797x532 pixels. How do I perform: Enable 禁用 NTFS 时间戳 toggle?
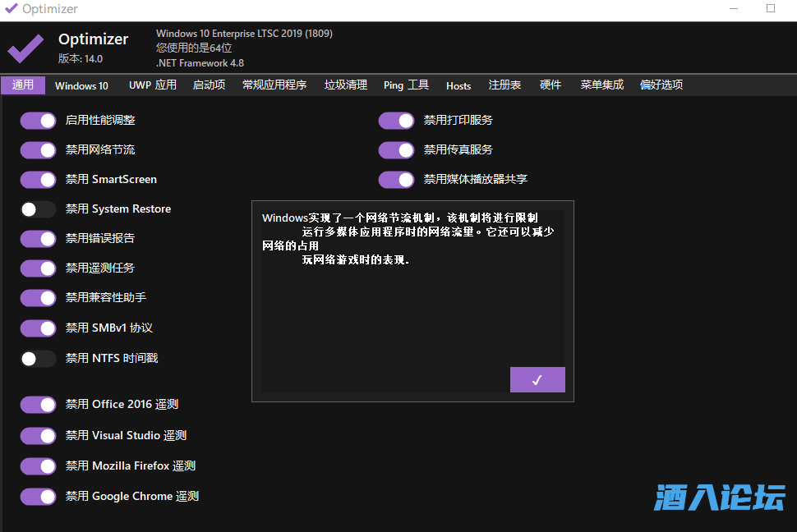click(38, 359)
